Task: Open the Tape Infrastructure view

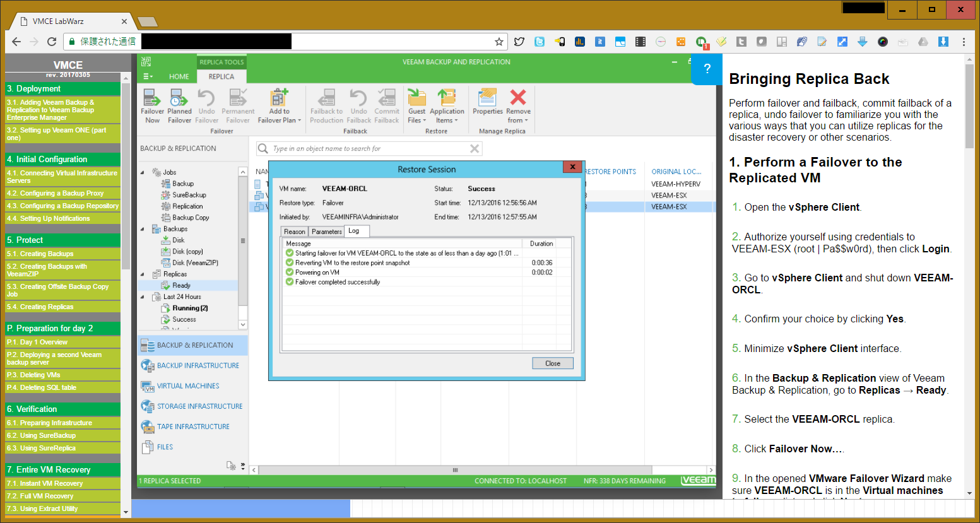Action: click(192, 426)
